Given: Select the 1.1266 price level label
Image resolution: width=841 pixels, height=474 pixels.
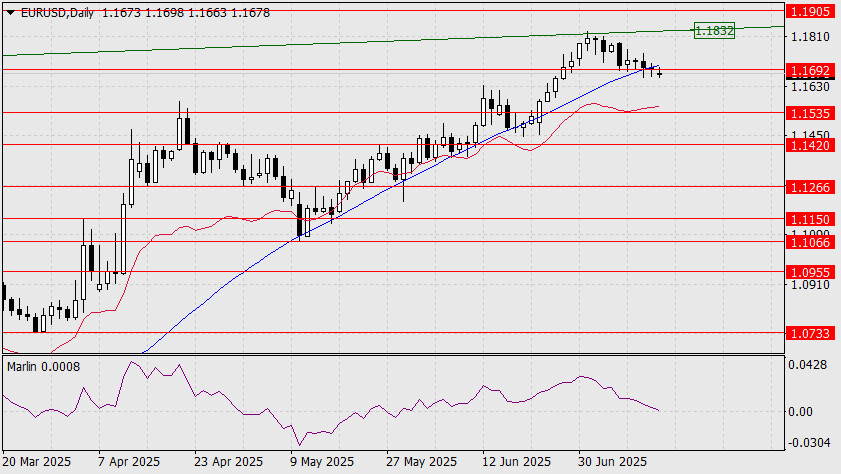Looking at the screenshot, I should coord(811,187).
